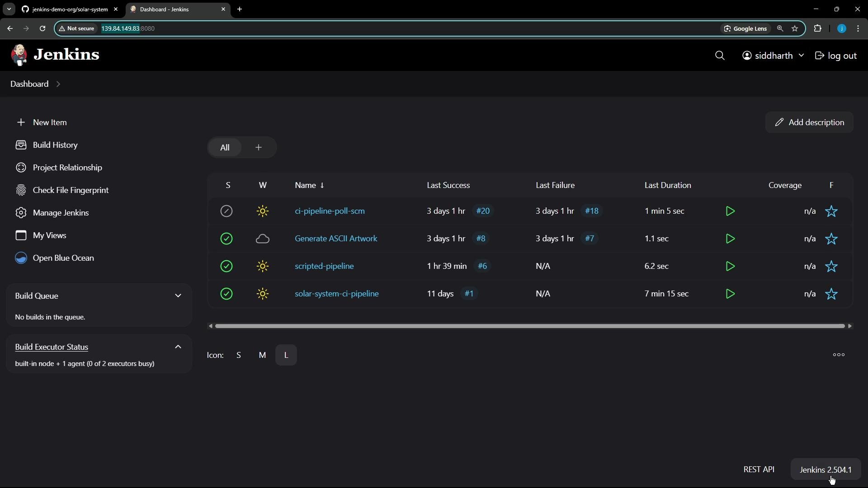Click the extensions puzzle icon in Chrome
868x488 pixels.
click(x=817, y=28)
